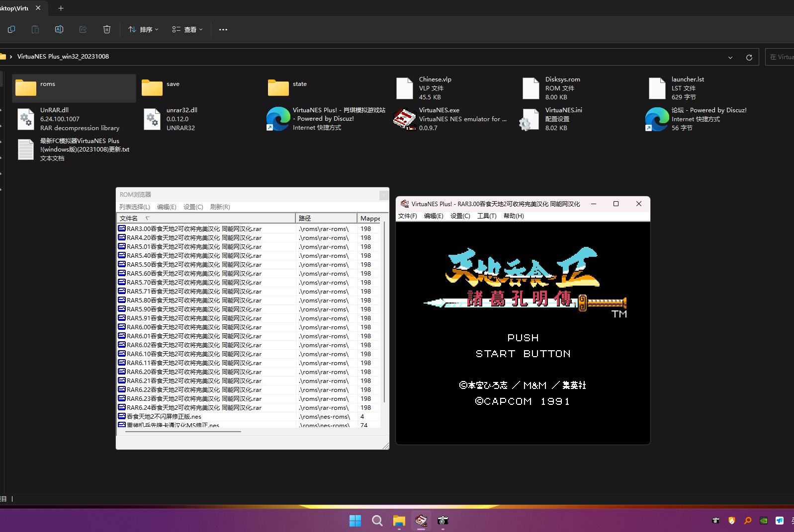Click the paste icon in Explorer toolbar

tap(35, 29)
